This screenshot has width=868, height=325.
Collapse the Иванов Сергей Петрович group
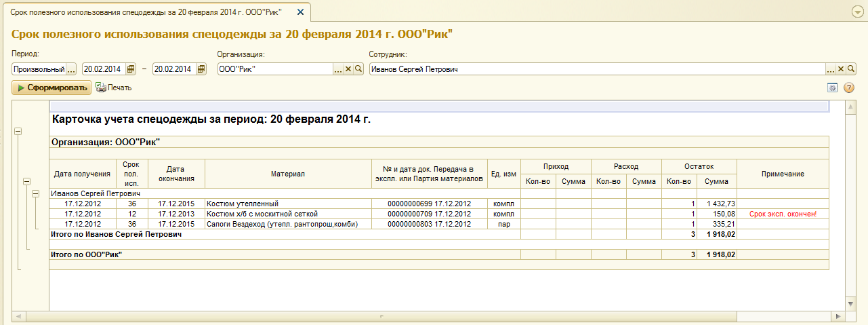coord(37,194)
